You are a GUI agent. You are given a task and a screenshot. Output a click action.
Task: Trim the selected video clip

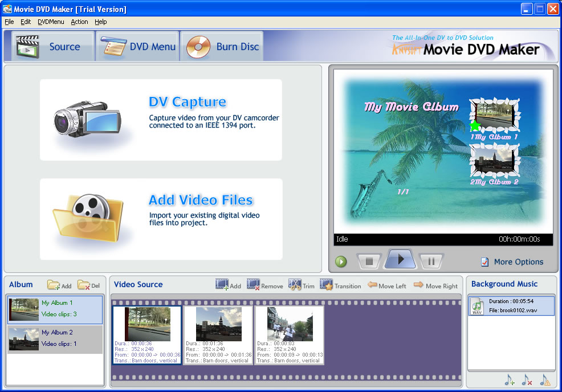click(x=301, y=285)
